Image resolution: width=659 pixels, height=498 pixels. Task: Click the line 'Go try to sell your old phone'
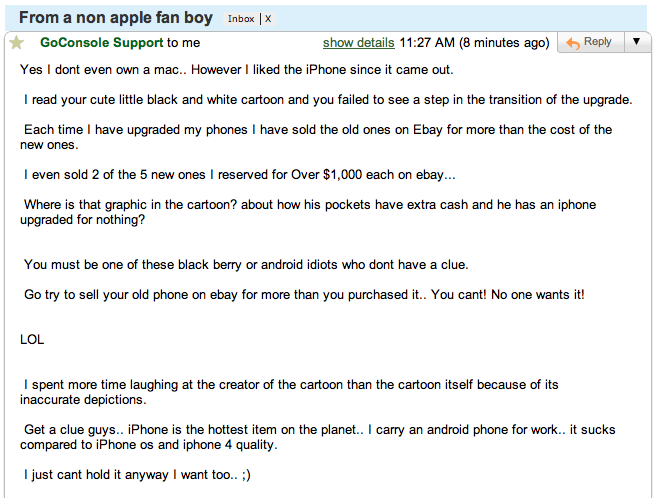304,294
